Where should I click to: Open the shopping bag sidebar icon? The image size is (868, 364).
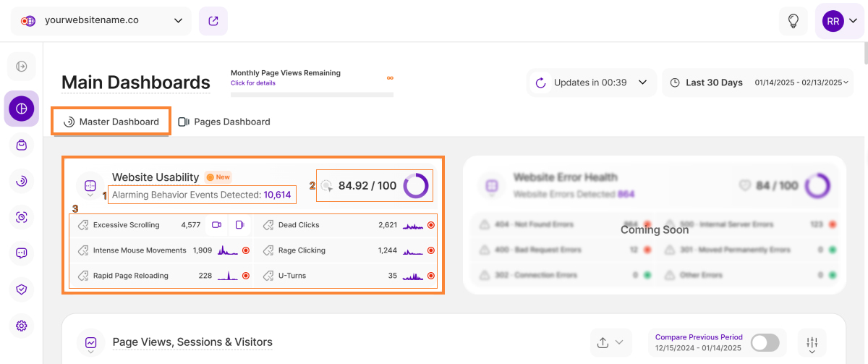(x=22, y=145)
